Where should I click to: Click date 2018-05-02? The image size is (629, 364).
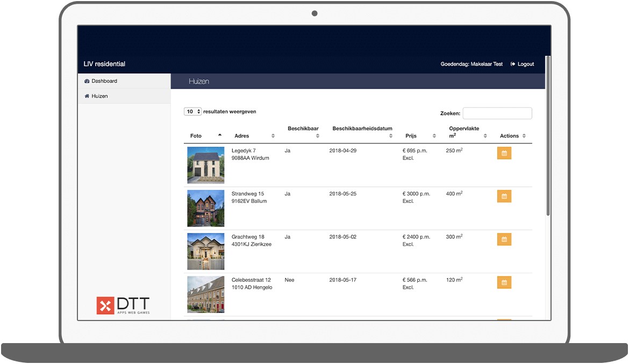tap(343, 237)
